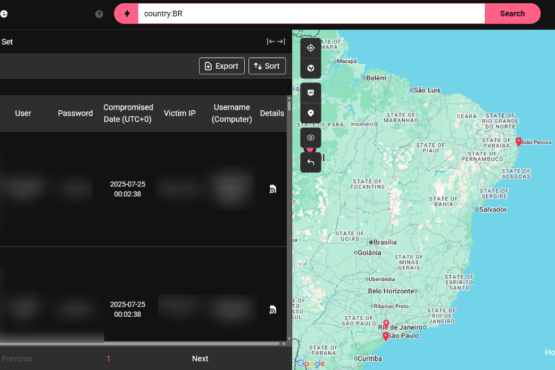Click the Export button
Image resolution: width=555 pixels, height=370 pixels.
[222, 66]
